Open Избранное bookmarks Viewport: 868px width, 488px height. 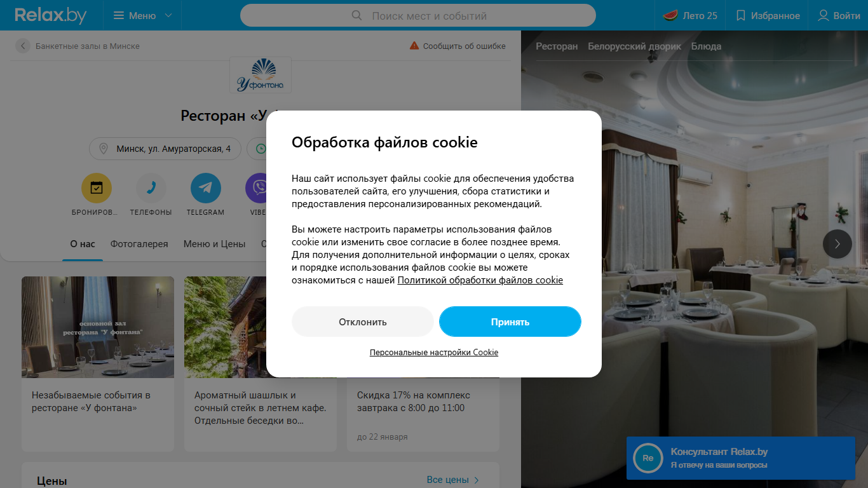(768, 15)
